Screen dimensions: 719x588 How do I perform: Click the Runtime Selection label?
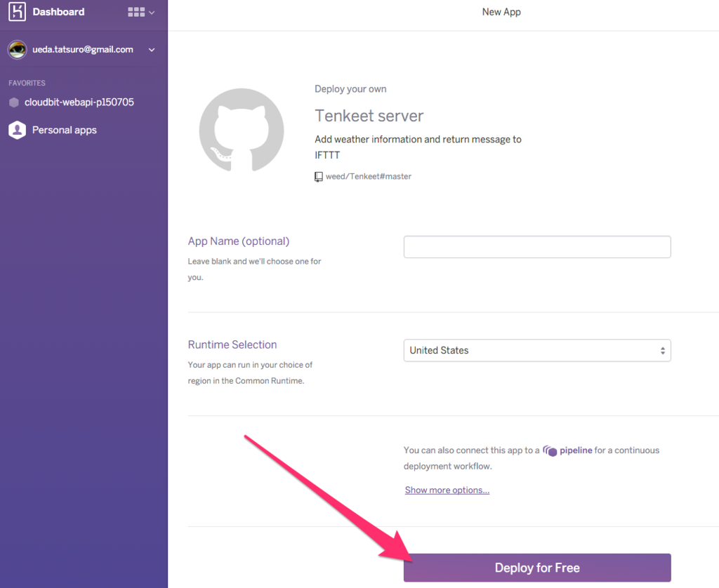click(232, 345)
